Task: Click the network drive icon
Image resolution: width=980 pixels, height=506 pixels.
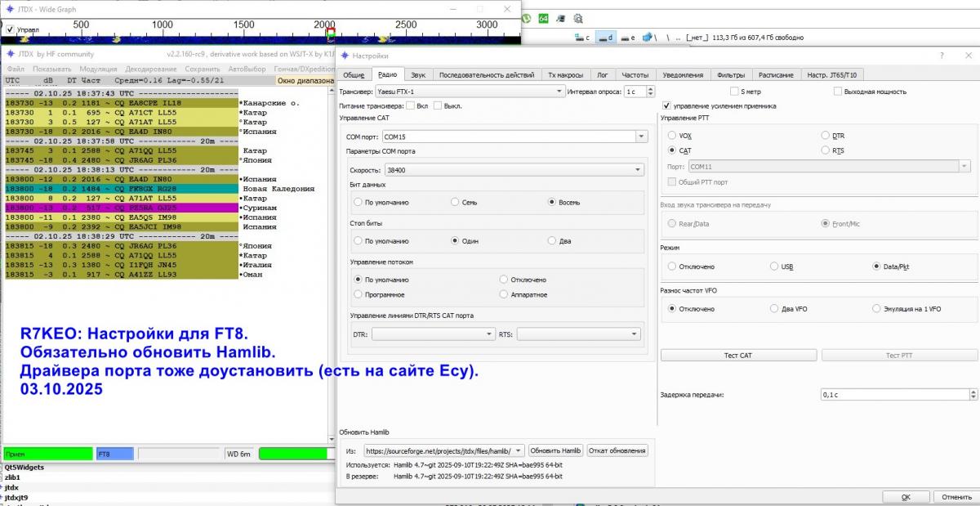Action: [650, 38]
